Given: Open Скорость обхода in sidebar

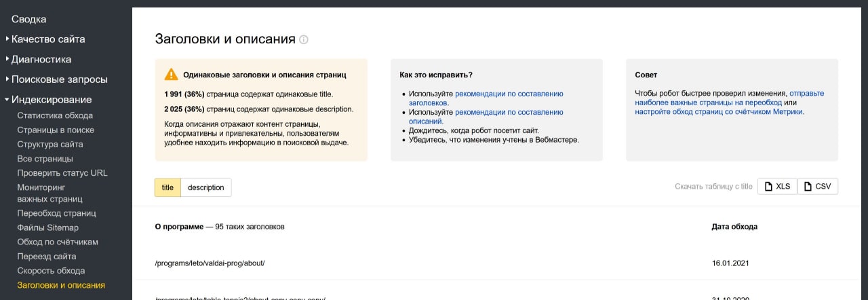Looking at the screenshot, I should (x=51, y=271).
